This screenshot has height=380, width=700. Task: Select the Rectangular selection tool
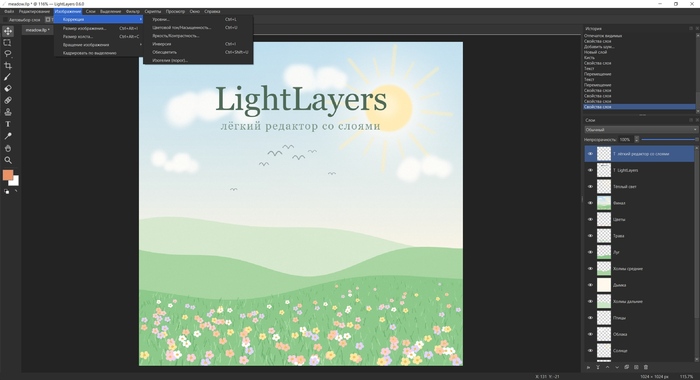pyautogui.click(x=8, y=43)
